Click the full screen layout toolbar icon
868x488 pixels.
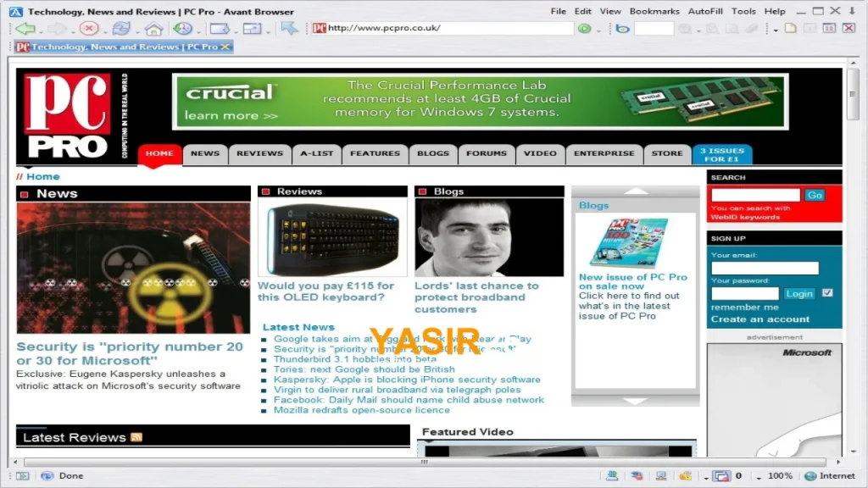(252, 28)
